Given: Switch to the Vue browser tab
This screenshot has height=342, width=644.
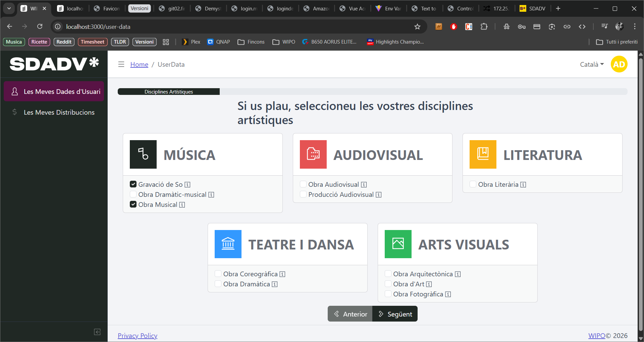Looking at the screenshot, I should pyautogui.click(x=353, y=8).
